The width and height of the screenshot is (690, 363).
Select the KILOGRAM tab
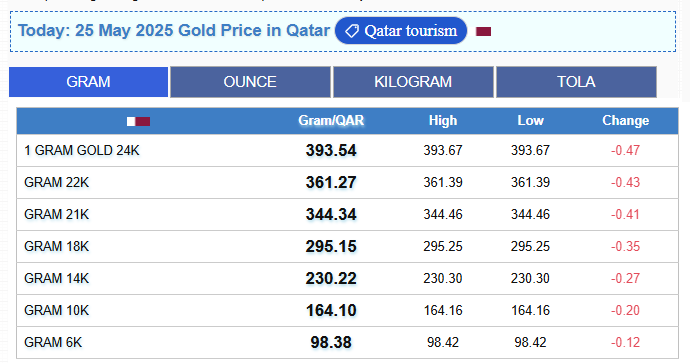coord(413,82)
